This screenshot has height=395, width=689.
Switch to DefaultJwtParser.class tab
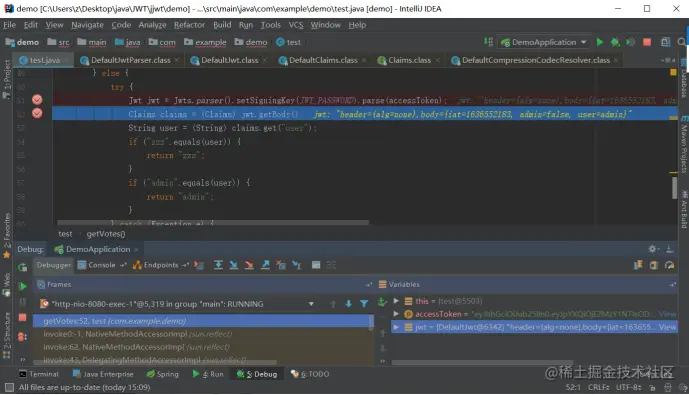coord(131,60)
